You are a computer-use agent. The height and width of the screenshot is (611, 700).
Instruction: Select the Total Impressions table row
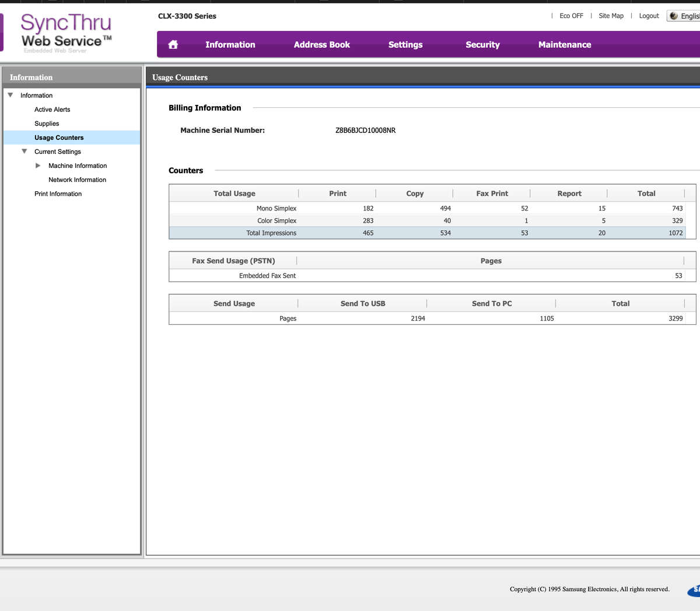427,233
